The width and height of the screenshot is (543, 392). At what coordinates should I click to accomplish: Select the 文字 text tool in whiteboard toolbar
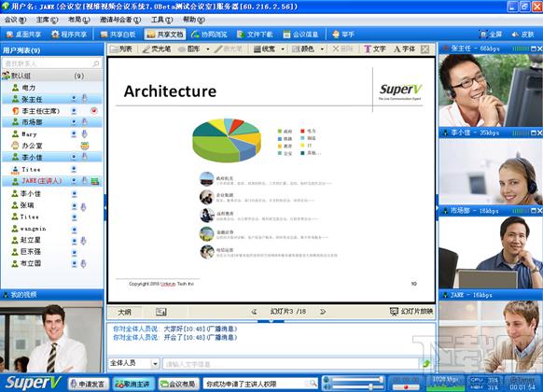click(375, 49)
